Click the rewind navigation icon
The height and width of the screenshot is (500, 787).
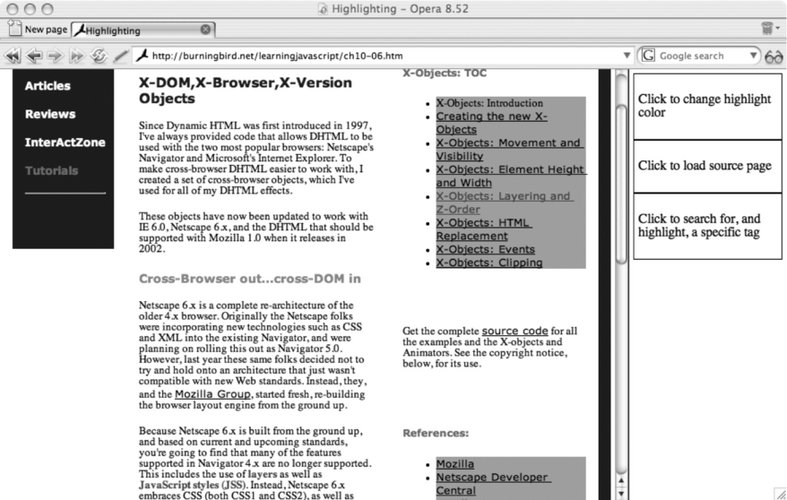(13, 56)
